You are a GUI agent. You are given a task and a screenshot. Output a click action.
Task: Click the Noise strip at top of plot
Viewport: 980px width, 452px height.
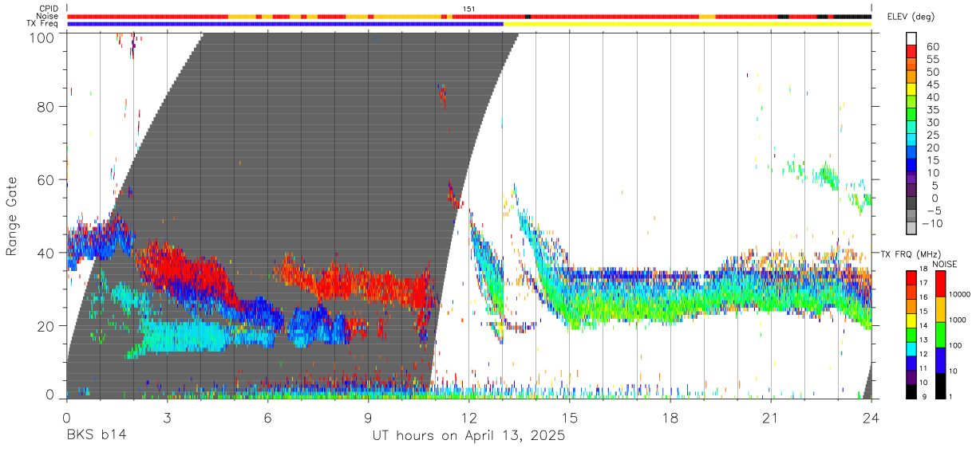pos(469,16)
